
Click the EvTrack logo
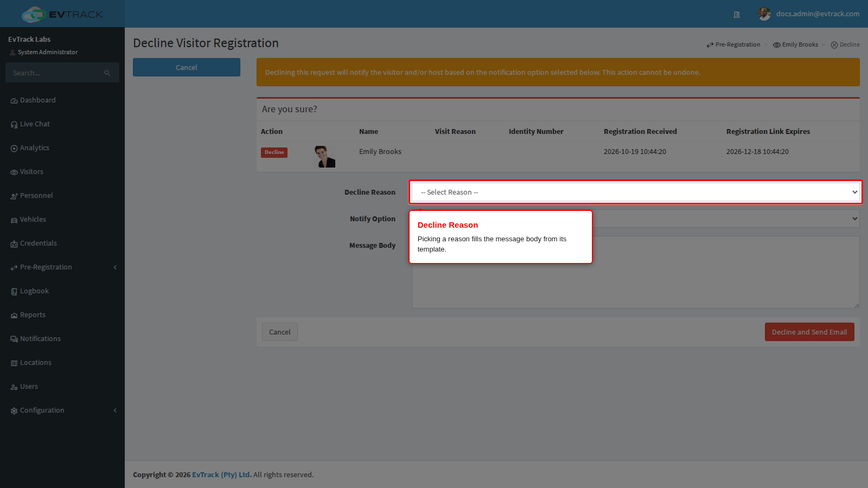pos(62,14)
